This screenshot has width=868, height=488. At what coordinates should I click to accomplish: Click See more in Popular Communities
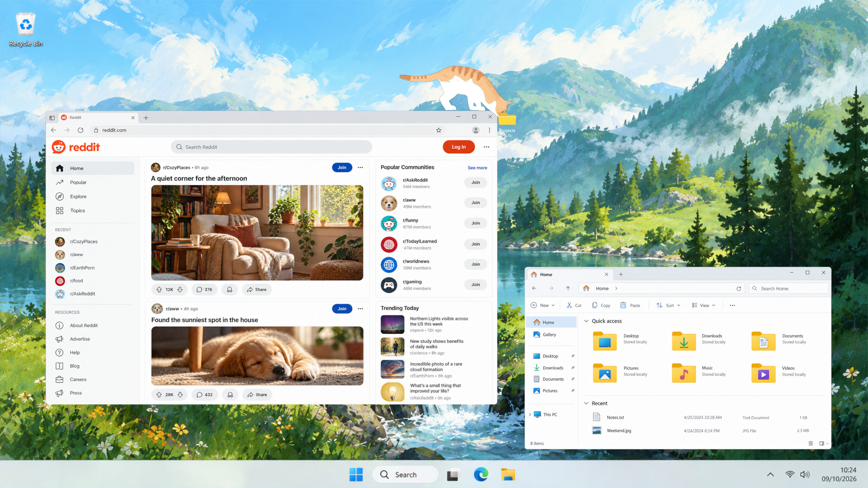477,168
